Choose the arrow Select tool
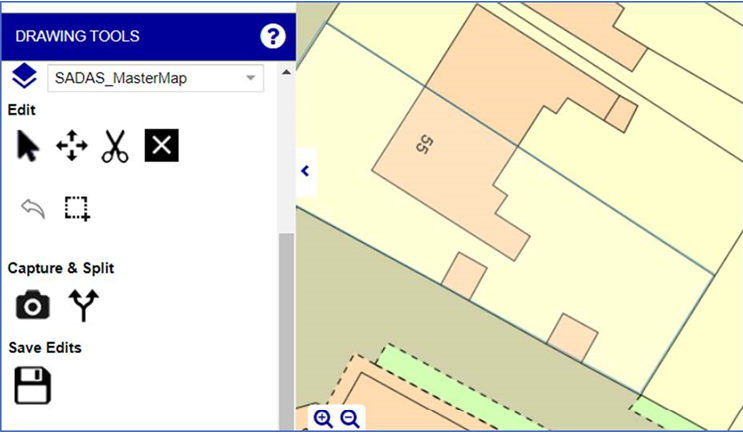 [x=28, y=146]
